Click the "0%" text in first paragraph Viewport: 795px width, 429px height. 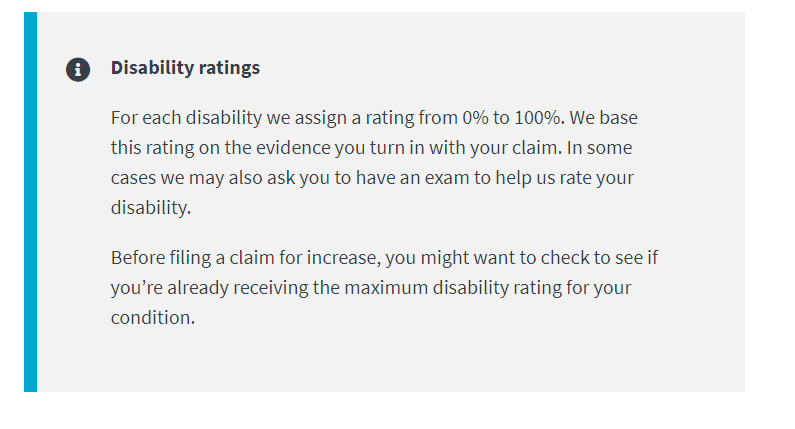(x=475, y=118)
